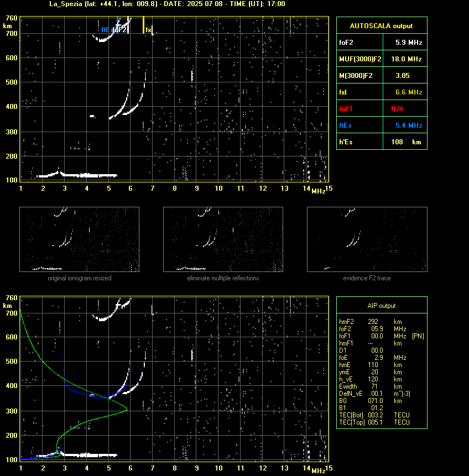Select the foF2 value '5.9 MHz' in AUTOSCALA table
The image size is (469, 476).
pyautogui.click(x=409, y=43)
